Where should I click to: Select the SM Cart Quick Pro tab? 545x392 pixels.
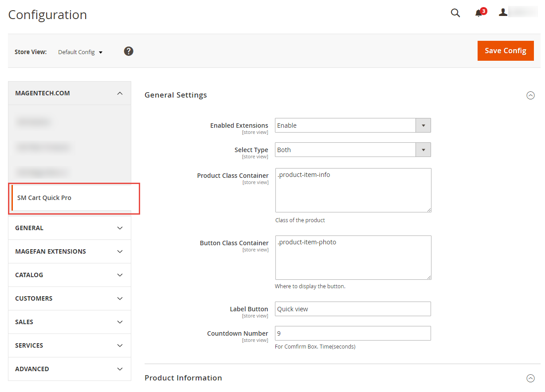click(44, 198)
